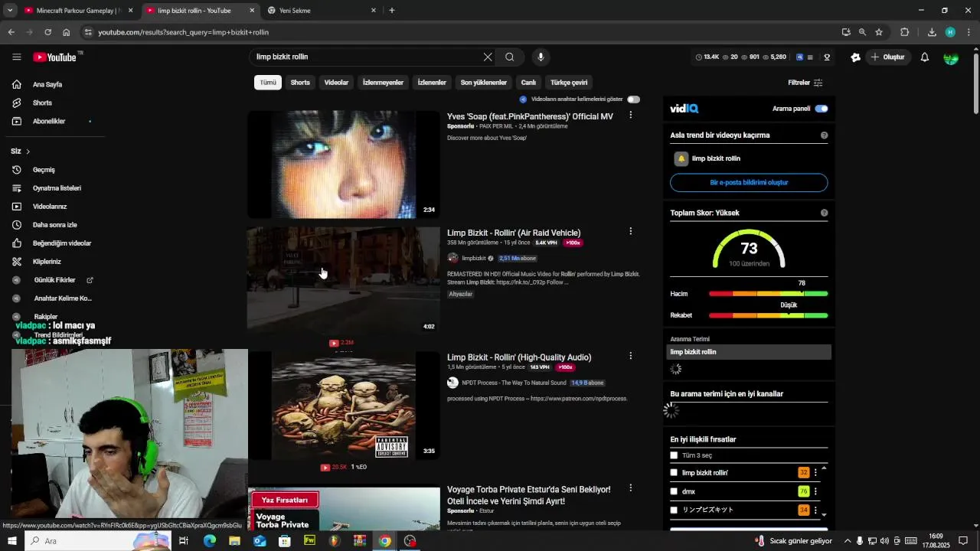Open Abonelikler in the sidebar
This screenshot has height=551, width=980.
(49, 121)
